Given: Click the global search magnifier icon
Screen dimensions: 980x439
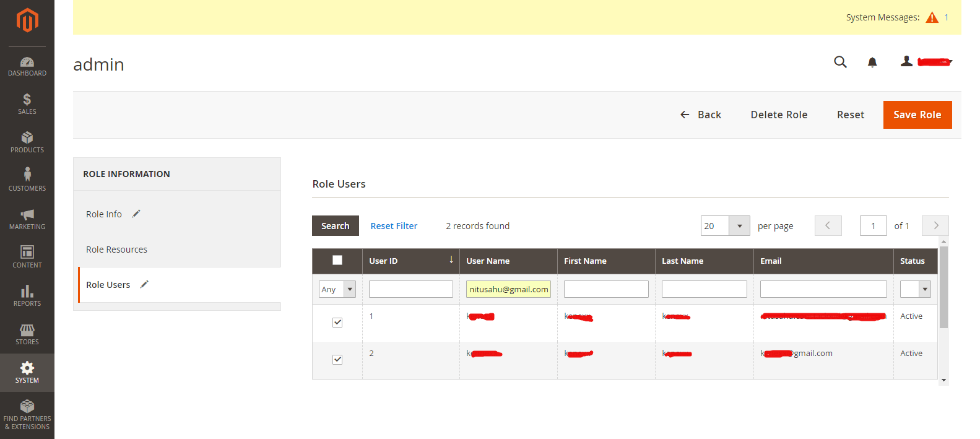Looking at the screenshot, I should (840, 62).
